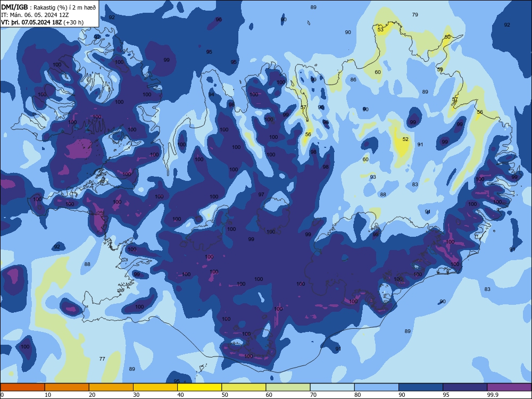Screen dimensions: 532x399
Task: Click the 0–10 dark orange legend swatch
Action: click(x=22, y=387)
